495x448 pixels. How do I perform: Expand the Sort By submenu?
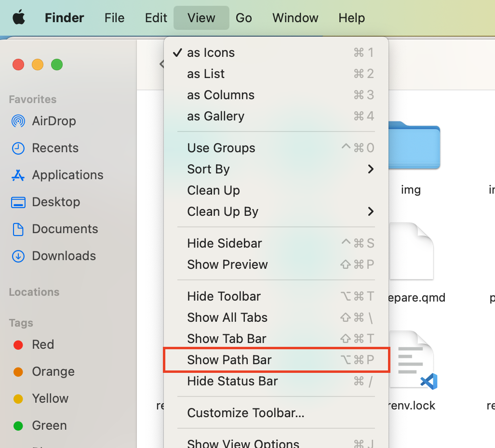point(208,169)
